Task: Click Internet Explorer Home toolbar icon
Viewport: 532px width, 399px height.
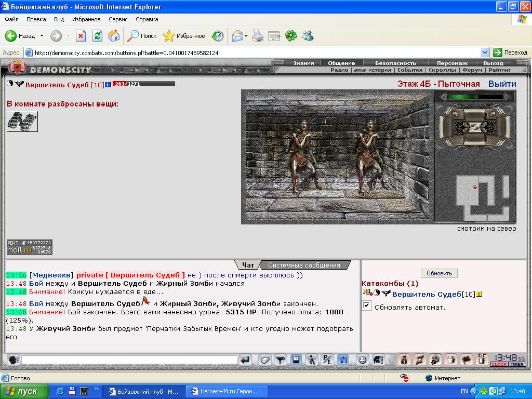Action: (x=114, y=36)
